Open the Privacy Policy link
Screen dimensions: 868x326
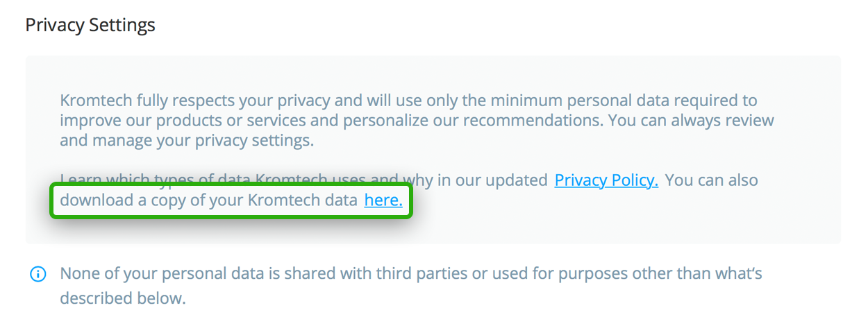(x=606, y=180)
